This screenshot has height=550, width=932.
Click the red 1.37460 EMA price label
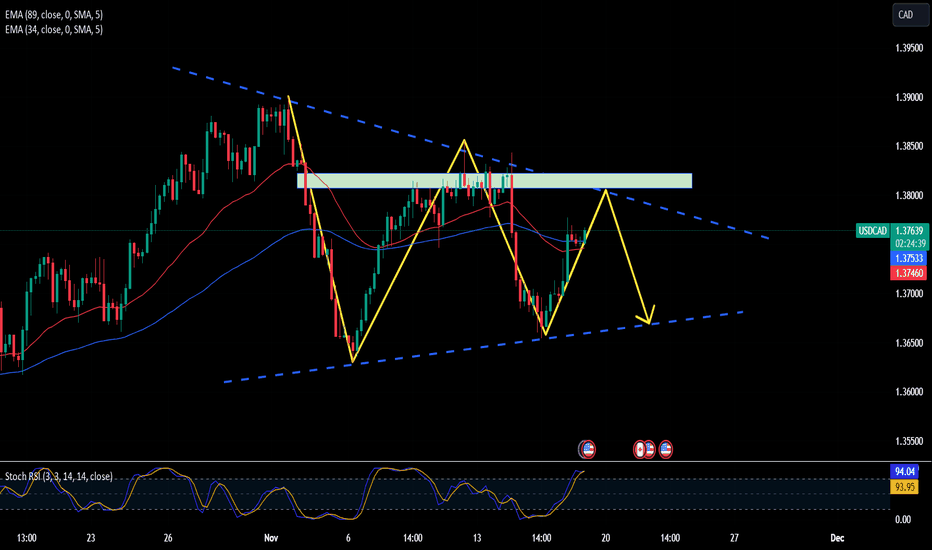point(909,273)
